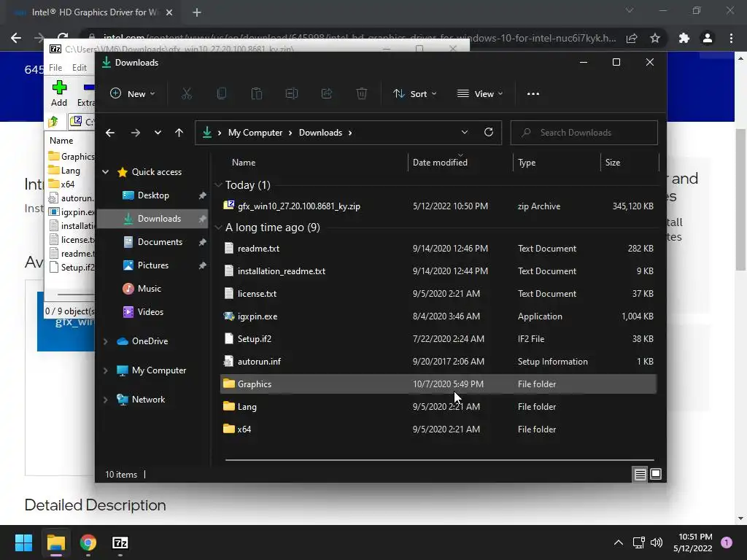Click the up-folder icon in 7-Zip window

click(53, 122)
